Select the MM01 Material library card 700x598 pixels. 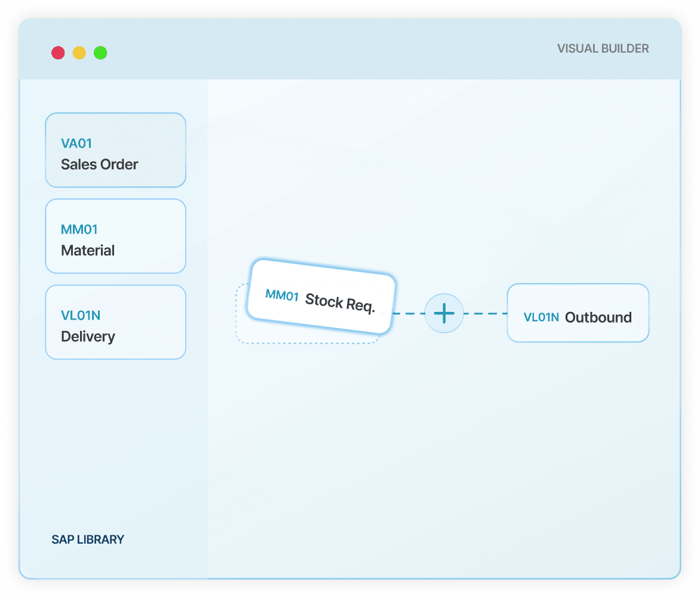point(116,236)
